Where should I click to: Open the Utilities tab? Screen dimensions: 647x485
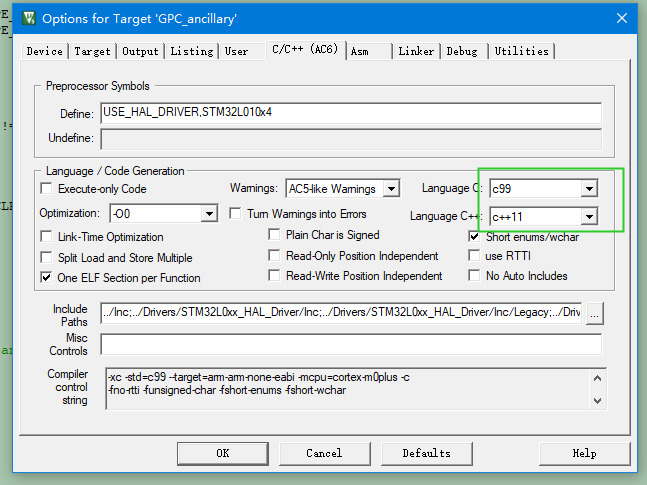(522, 51)
